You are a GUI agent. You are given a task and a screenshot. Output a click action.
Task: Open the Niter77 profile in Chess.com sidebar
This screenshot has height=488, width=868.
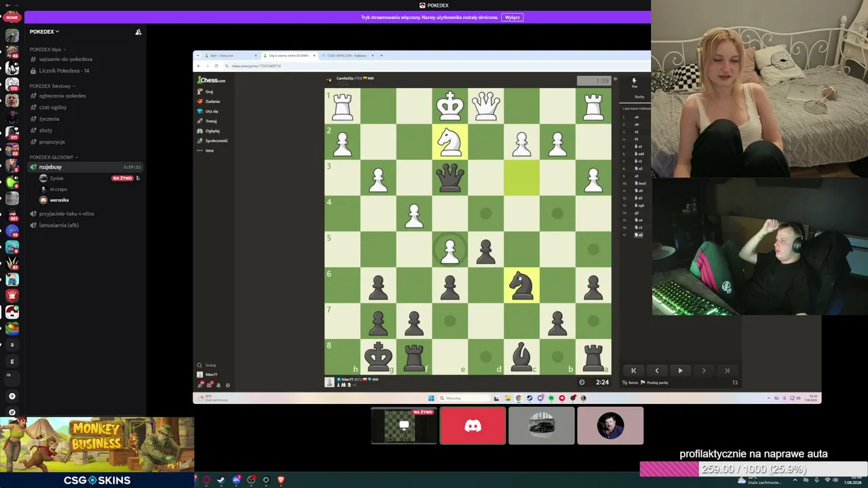coord(208,375)
